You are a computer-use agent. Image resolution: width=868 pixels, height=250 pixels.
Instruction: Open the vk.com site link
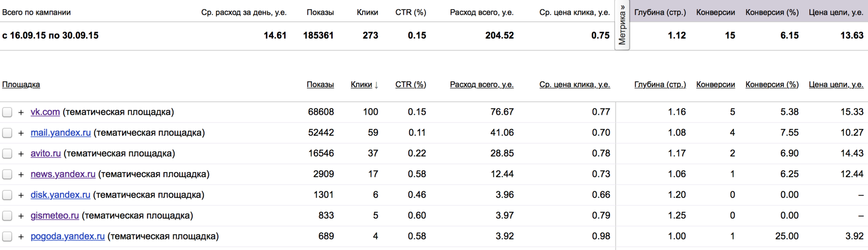45,112
